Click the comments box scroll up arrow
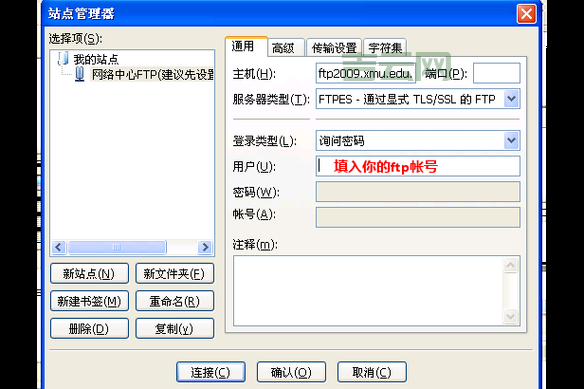Image resolution: width=584 pixels, height=389 pixels. coord(511,265)
